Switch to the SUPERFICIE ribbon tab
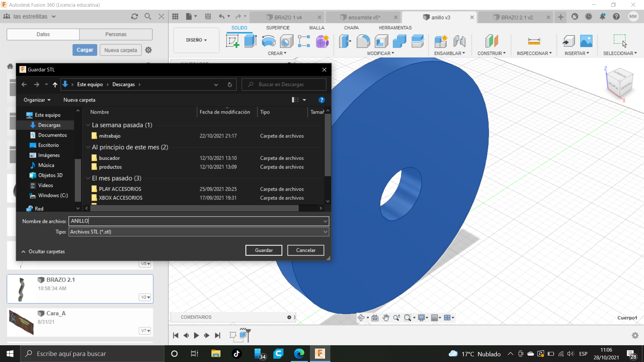Screen dimensions: 644x362 pos(278,28)
